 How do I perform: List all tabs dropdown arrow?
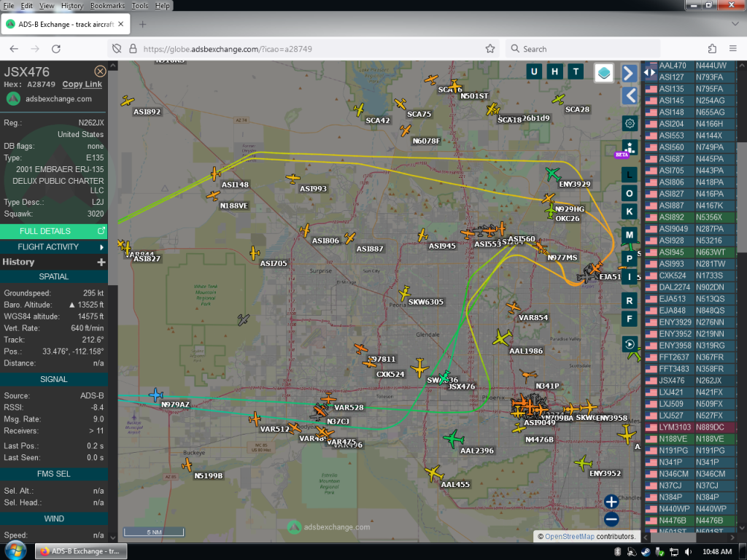[734, 24]
